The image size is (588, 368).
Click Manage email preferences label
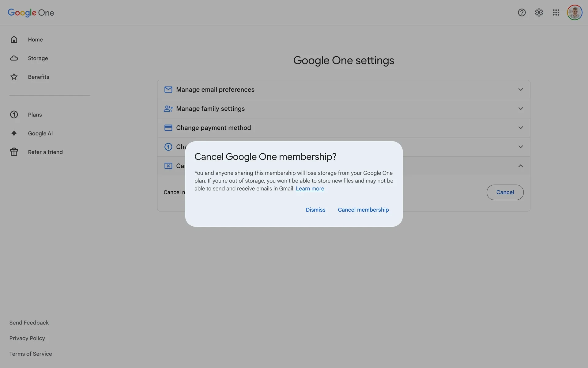coord(215,90)
